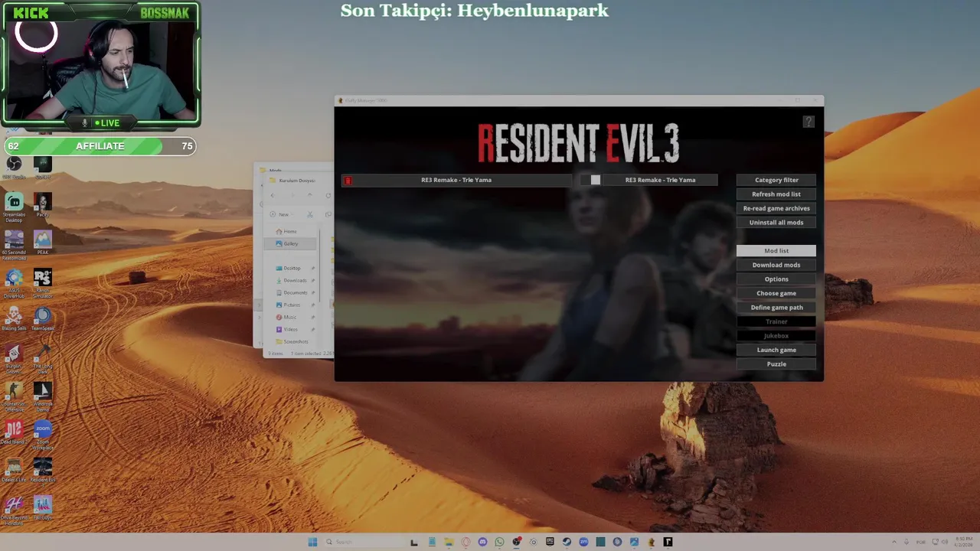Select the Mod list tab
980x551 pixels.
click(776, 251)
